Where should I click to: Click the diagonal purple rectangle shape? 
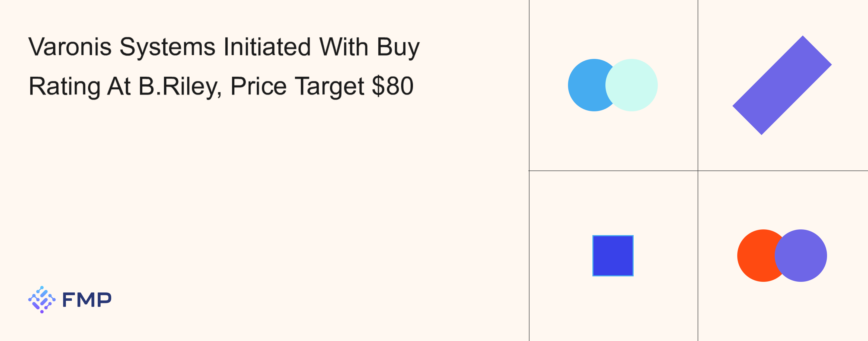[x=782, y=85]
